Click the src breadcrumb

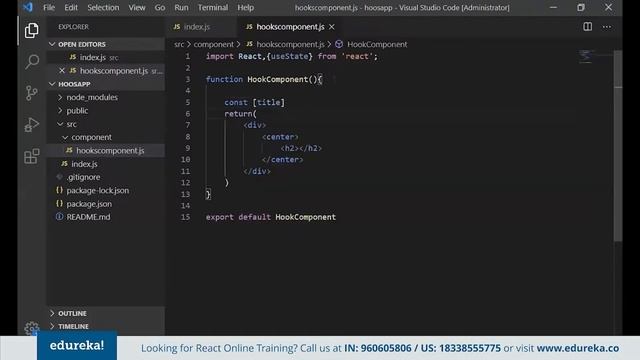click(x=179, y=44)
